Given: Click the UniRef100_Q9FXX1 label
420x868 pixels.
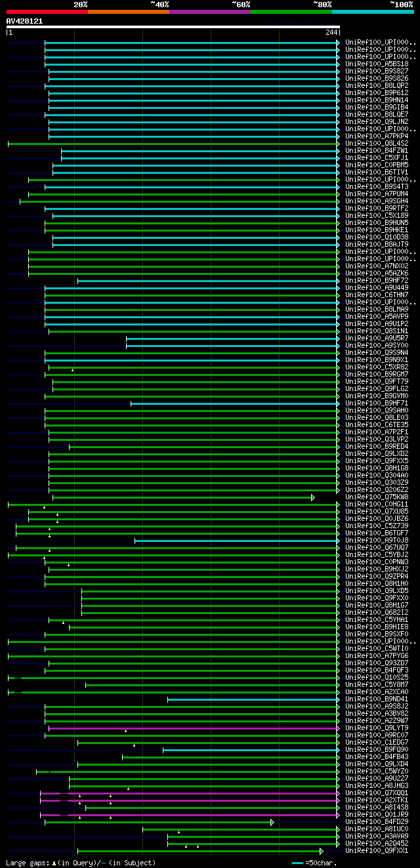Looking at the screenshot, I should (x=377, y=850).
